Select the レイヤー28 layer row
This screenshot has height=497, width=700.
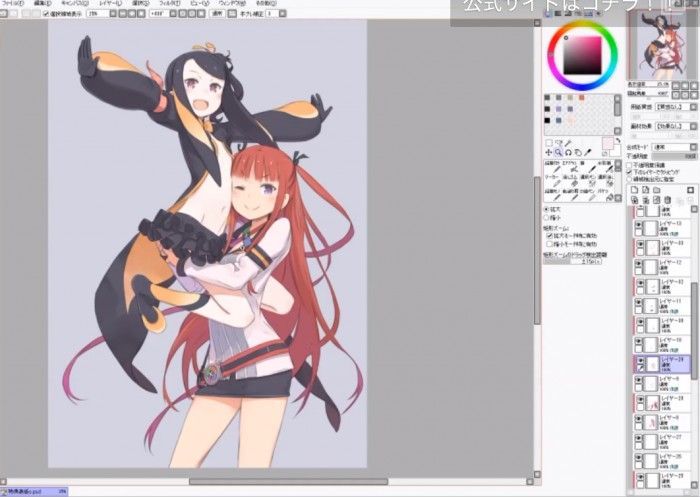click(662, 403)
